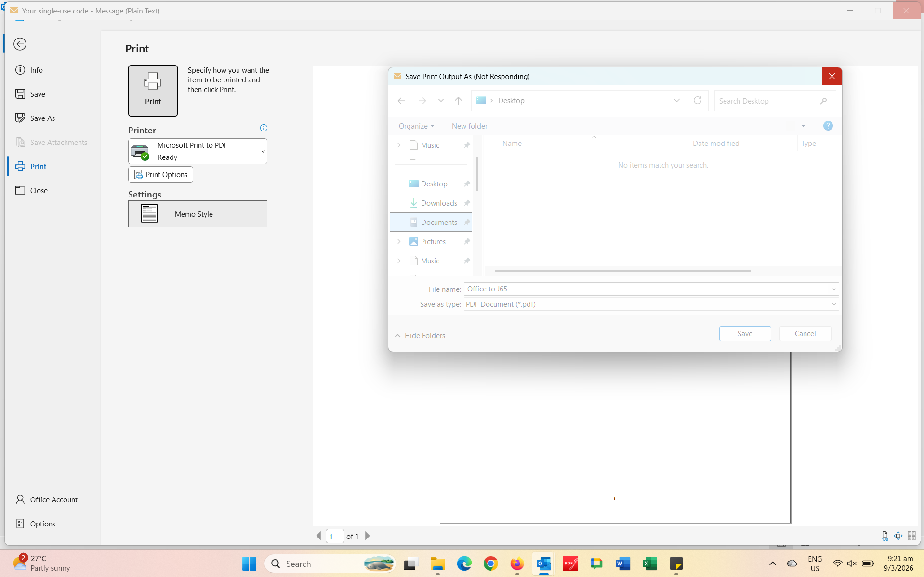
Task: Cancel the save dialog
Action: pos(805,334)
